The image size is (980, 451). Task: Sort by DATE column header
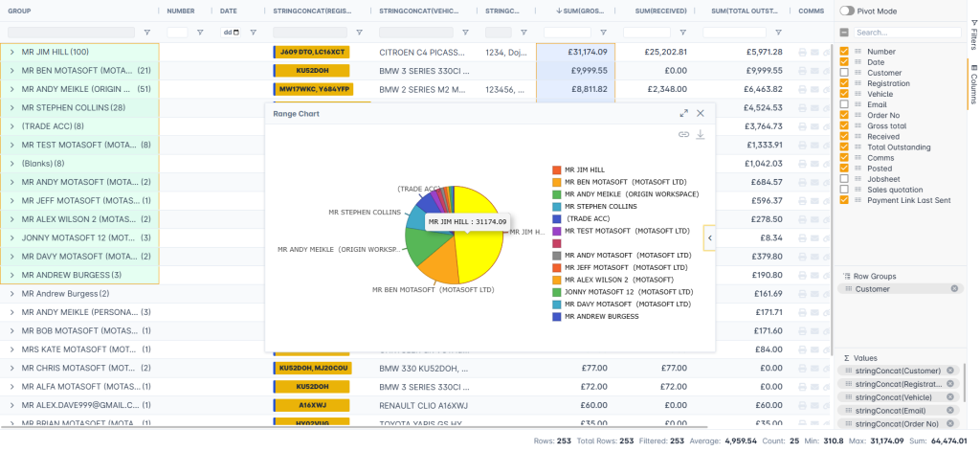click(229, 11)
